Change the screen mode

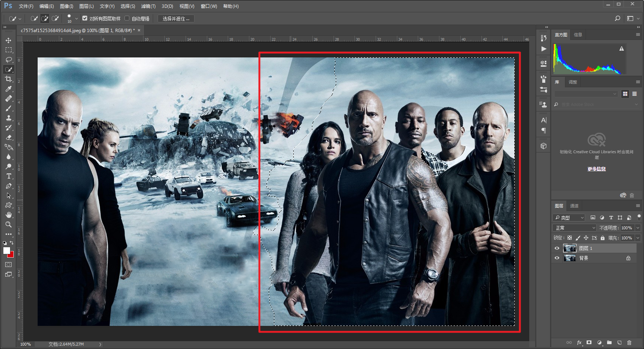[x=9, y=274]
